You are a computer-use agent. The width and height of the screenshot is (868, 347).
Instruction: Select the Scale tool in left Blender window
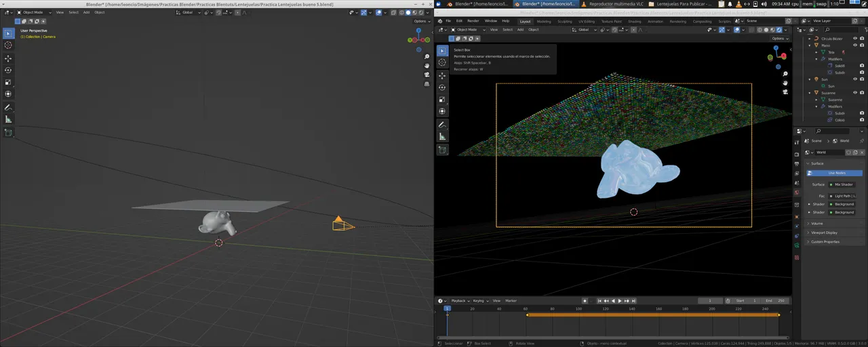click(8, 82)
